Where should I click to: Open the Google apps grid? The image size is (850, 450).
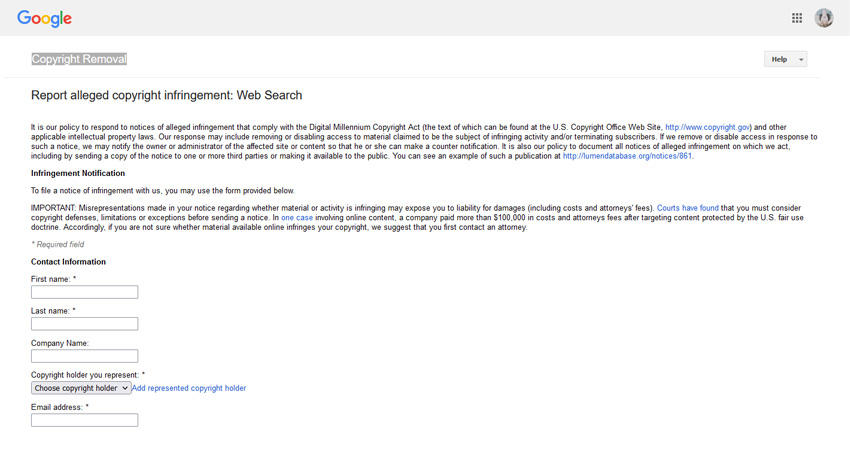[797, 18]
